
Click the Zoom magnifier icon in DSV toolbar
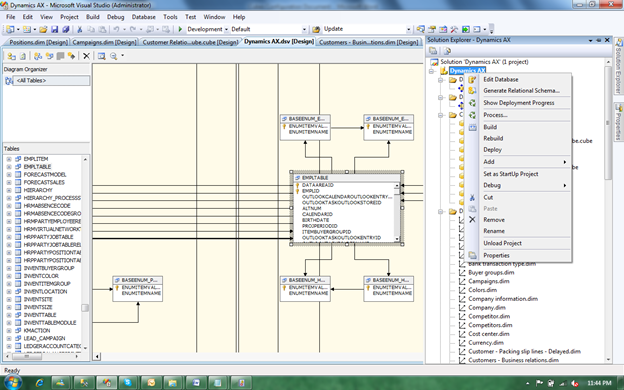[x=114, y=56]
